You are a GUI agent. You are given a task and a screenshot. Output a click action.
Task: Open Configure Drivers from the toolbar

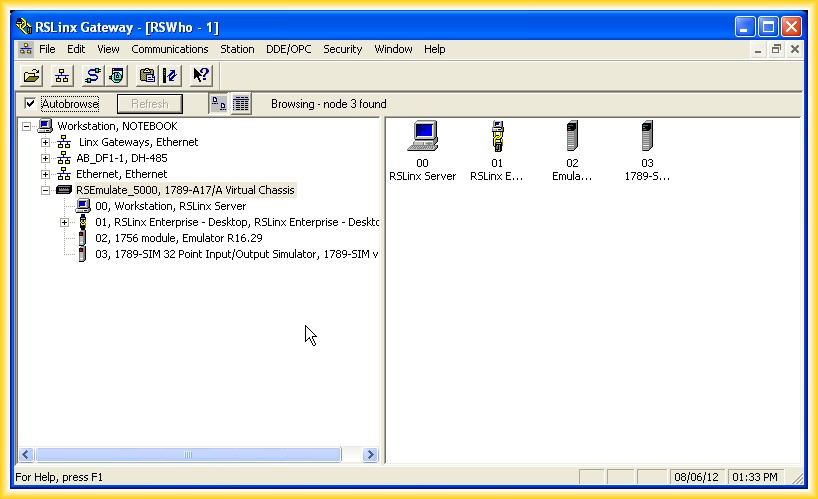91,75
